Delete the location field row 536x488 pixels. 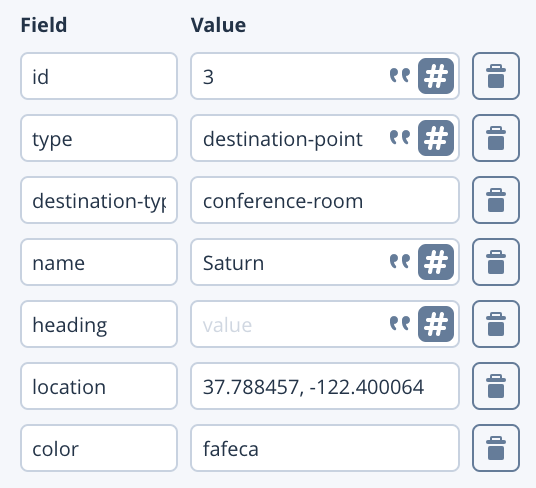coord(496,386)
